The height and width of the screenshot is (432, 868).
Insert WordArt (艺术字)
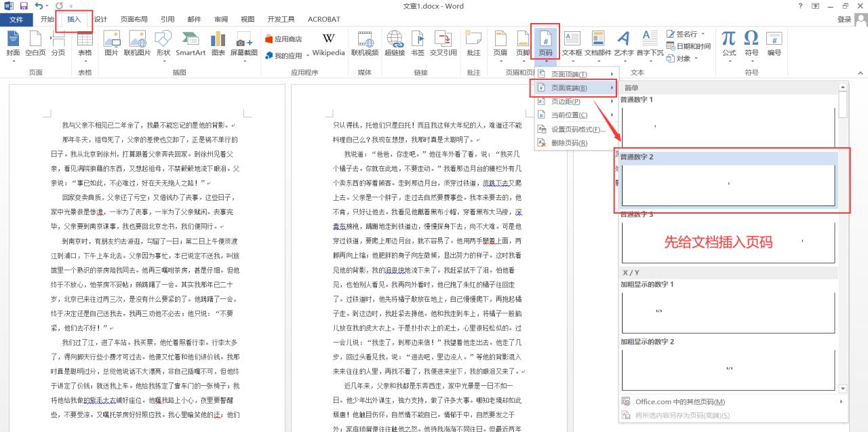pos(623,45)
